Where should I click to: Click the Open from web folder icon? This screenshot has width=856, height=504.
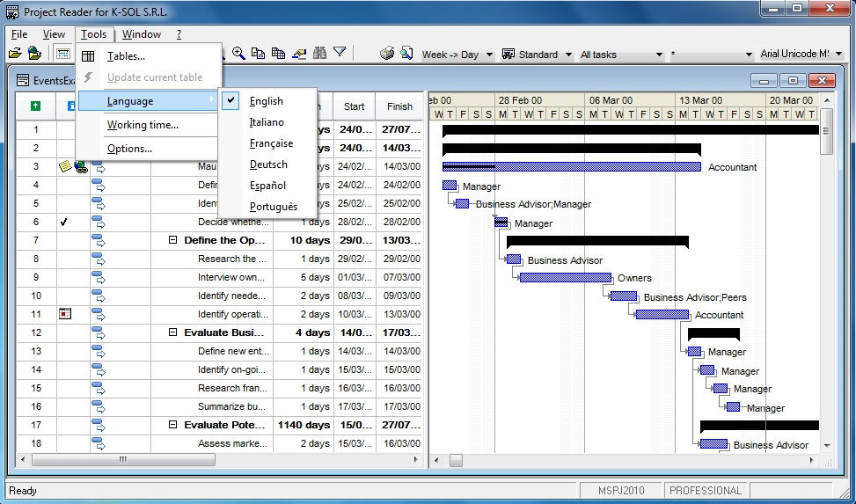[x=34, y=53]
